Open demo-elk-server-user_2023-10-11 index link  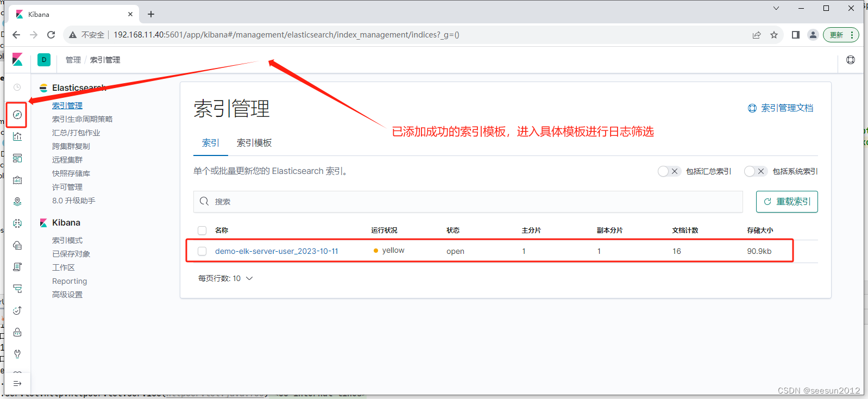(x=276, y=251)
